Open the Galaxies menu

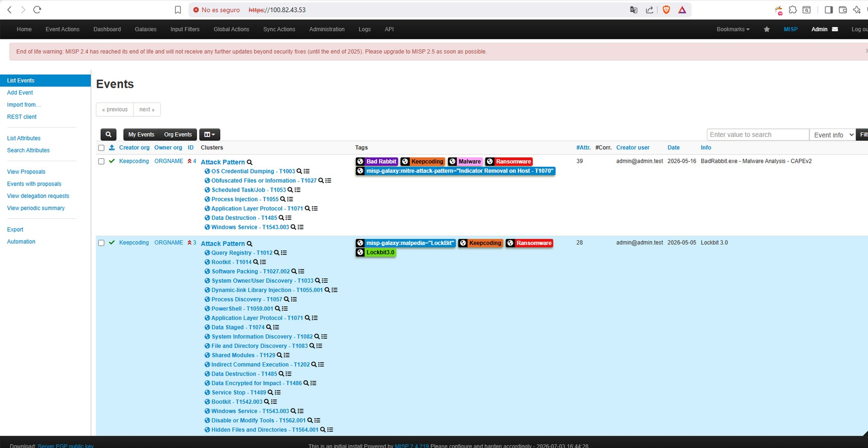145,29
